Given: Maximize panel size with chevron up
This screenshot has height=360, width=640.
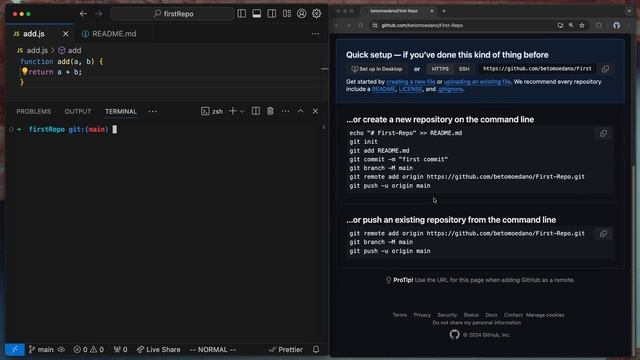Looking at the screenshot, I should click(x=300, y=111).
